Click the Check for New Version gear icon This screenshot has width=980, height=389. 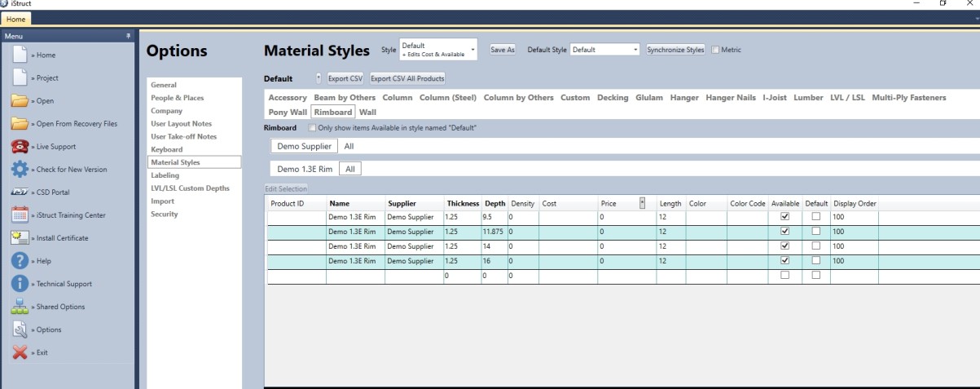click(x=20, y=170)
